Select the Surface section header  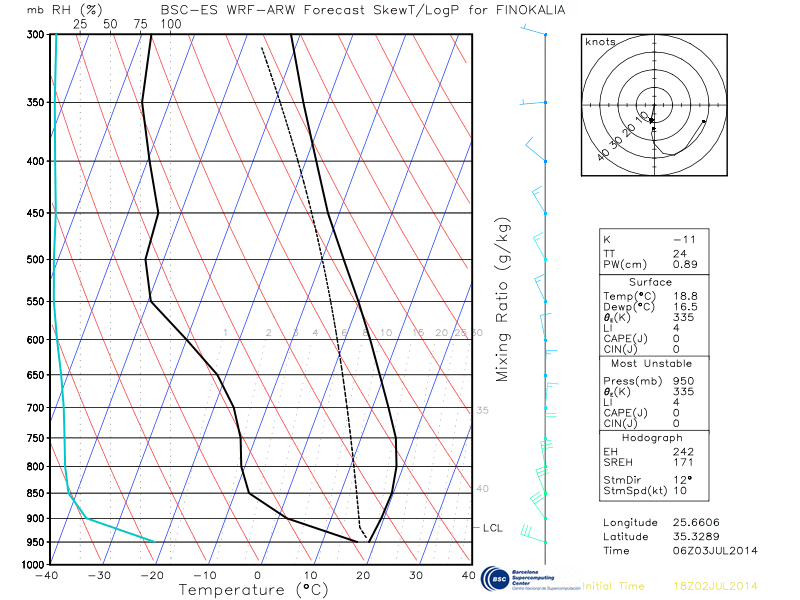click(x=650, y=283)
